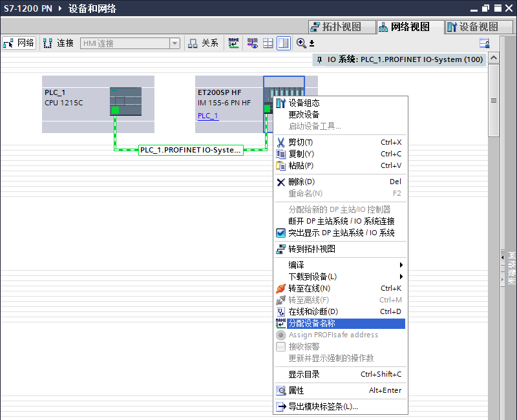
Task: Click the Network (网络) toolbar button
Action: point(19,43)
